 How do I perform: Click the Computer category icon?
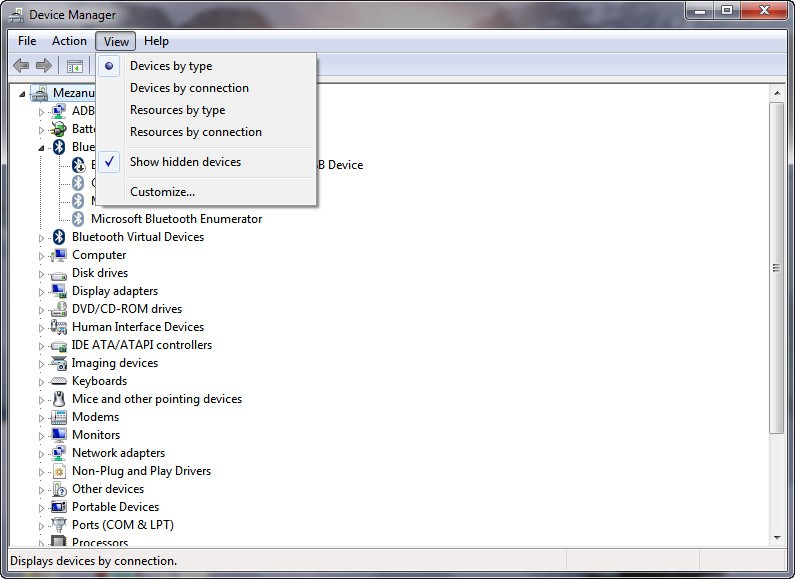[59, 255]
